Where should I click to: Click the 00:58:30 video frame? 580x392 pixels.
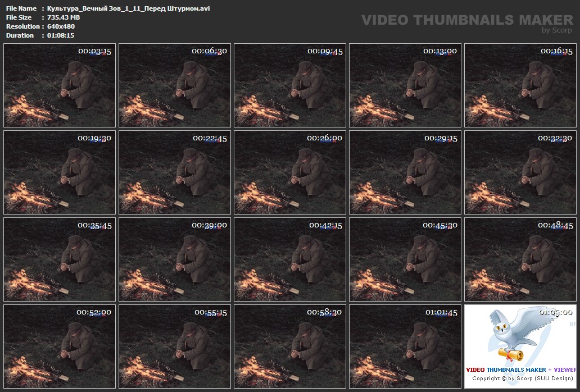[290, 347]
